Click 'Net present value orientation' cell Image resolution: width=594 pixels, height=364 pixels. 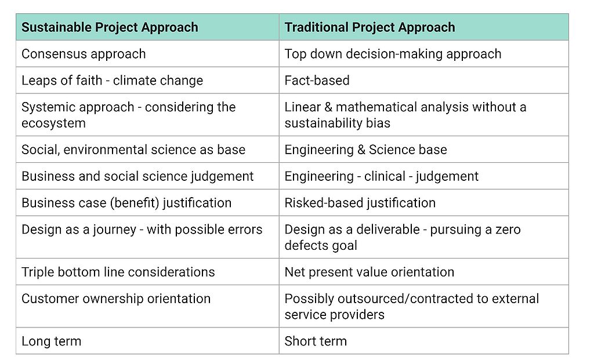pyautogui.click(x=369, y=272)
